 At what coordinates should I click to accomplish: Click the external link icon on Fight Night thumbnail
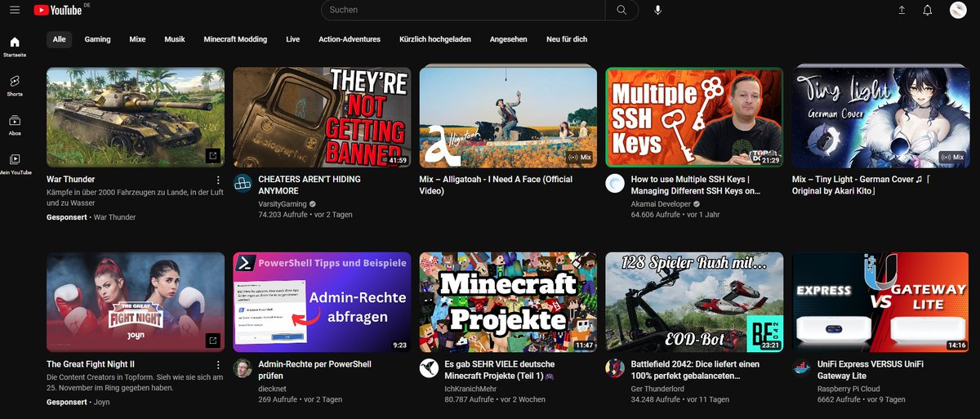213,340
